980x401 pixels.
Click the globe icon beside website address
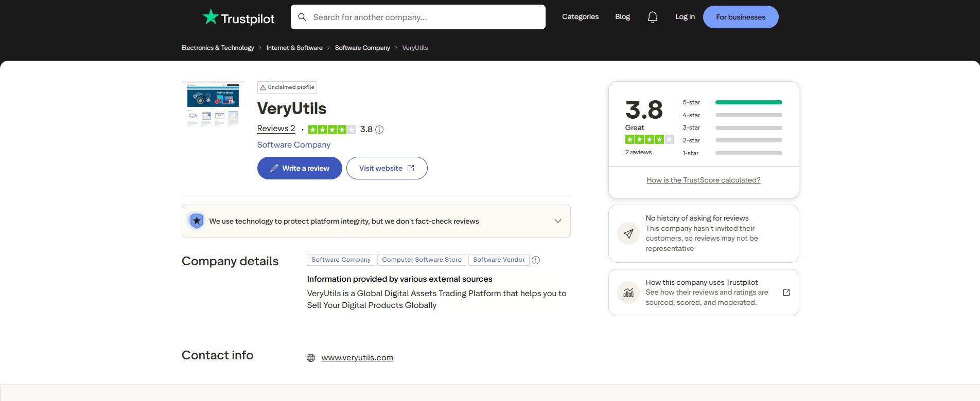(x=311, y=358)
